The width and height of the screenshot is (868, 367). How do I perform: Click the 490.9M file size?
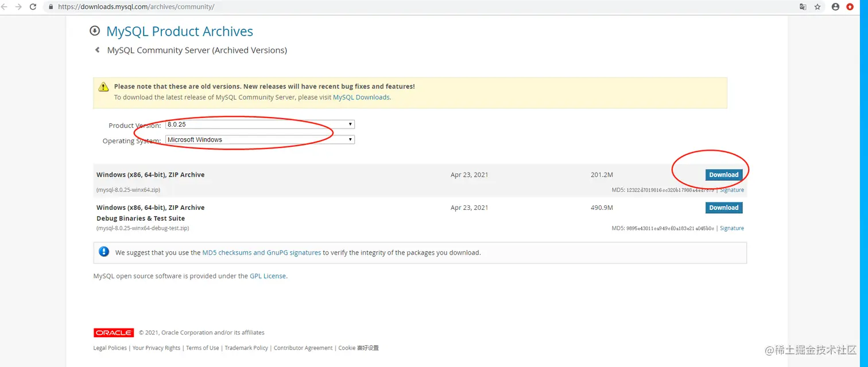coord(602,208)
